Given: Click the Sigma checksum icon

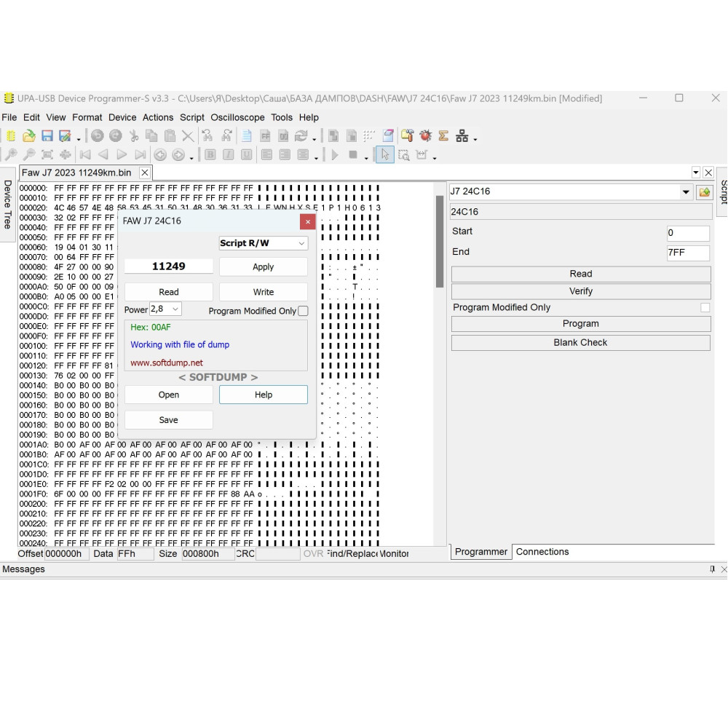Looking at the screenshot, I should [x=443, y=135].
